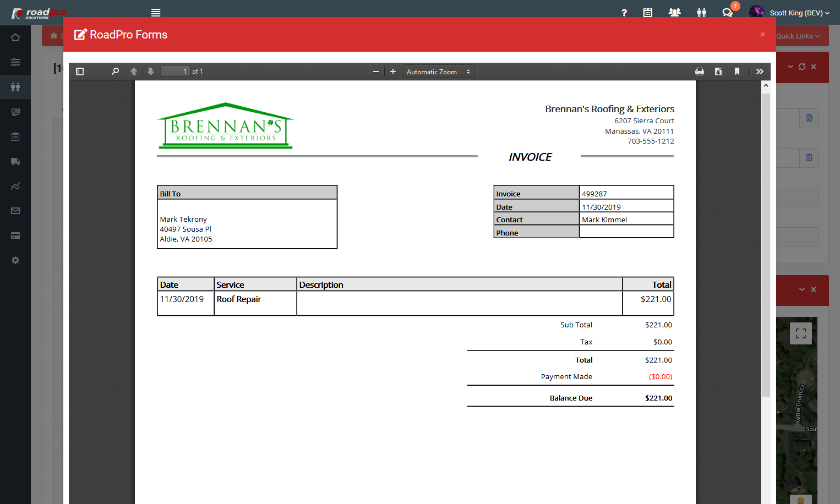
Task: Click the first document icon button at right
Action: pos(809,118)
